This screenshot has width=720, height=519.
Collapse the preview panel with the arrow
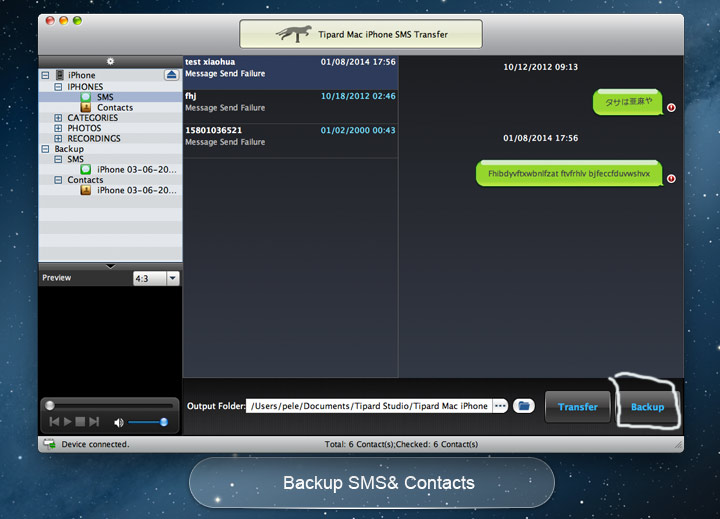pos(110,266)
